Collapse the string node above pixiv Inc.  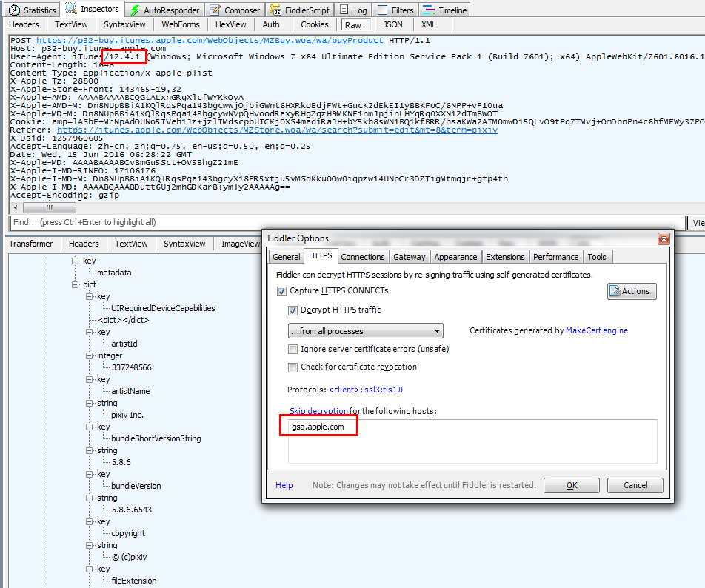(x=90, y=403)
